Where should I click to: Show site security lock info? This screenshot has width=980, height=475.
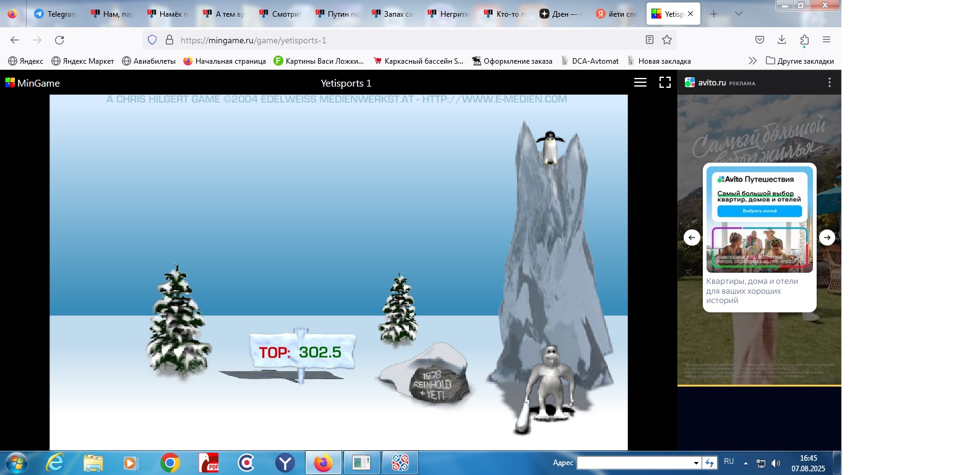169,40
